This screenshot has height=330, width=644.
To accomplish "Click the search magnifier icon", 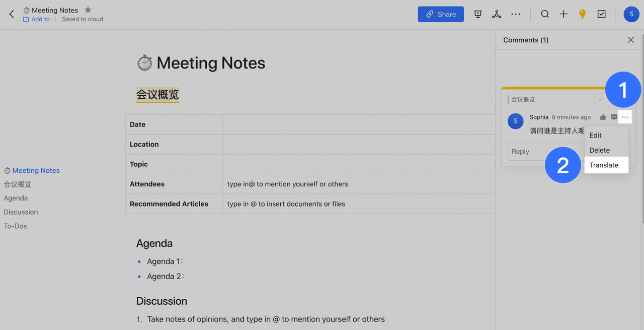I will coord(545,14).
